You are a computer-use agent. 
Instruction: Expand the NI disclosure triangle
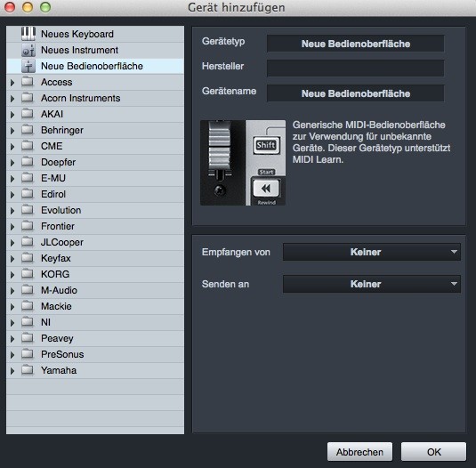(12, 323)
